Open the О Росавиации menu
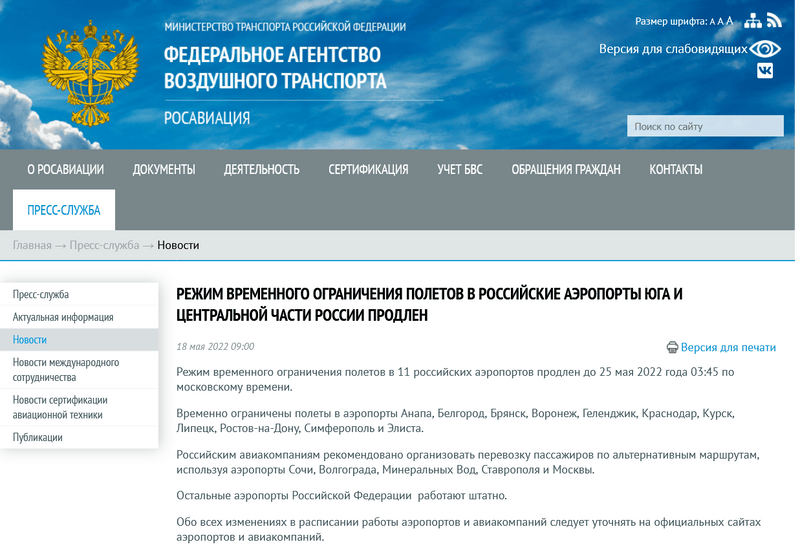 65,169
